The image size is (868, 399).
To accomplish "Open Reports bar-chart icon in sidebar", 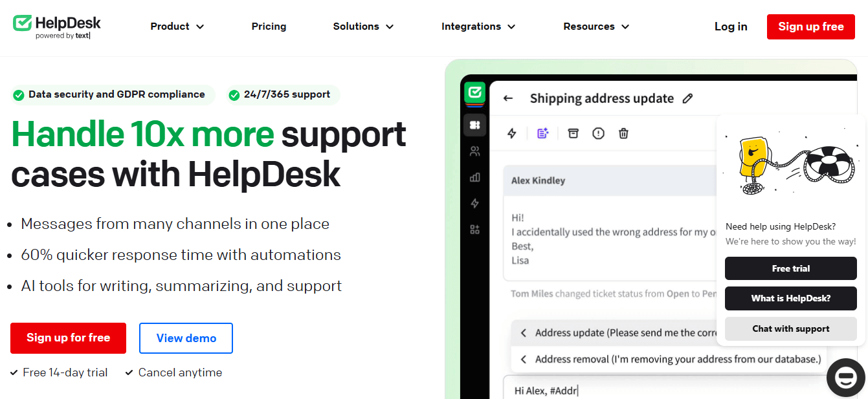I will pos(474,177).
